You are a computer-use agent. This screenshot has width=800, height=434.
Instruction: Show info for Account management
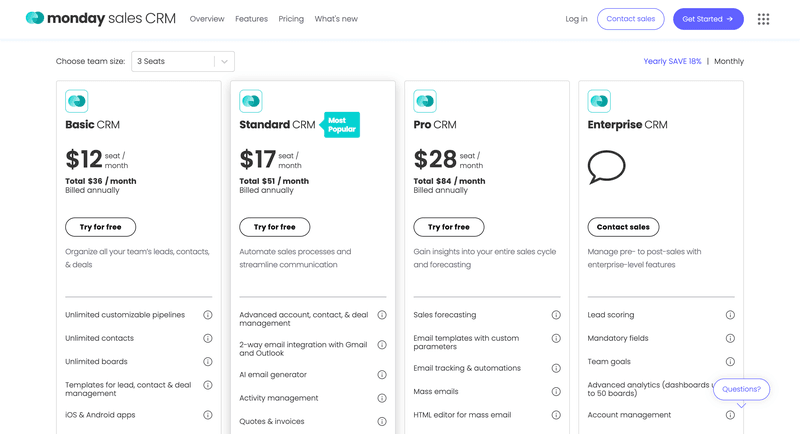[730, 415]
